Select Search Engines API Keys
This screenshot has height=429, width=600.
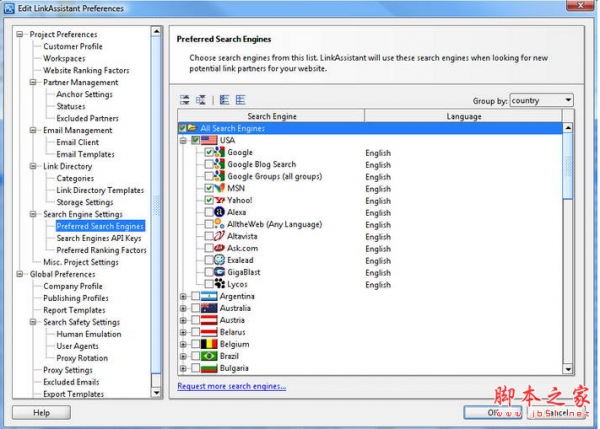(99, 238)
